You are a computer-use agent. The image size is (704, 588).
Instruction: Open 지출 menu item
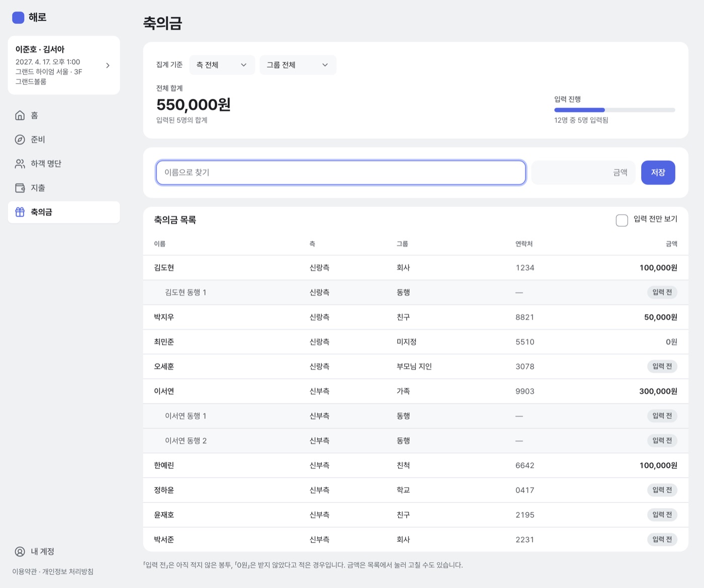64,187
